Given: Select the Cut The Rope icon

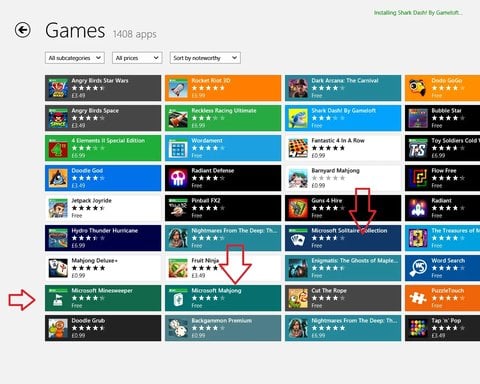Looking at the screenshot, I should pos(298,298).
